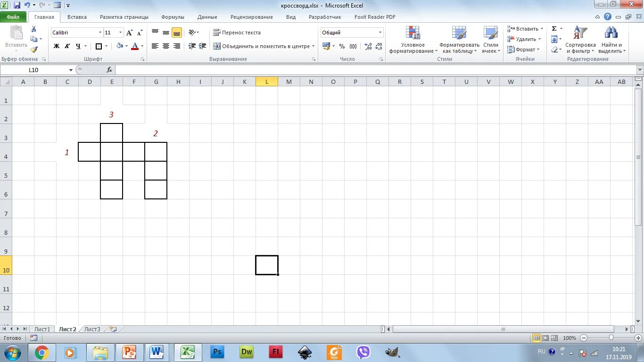Toggle bold formatting (Ж)

tap(57, 46)
